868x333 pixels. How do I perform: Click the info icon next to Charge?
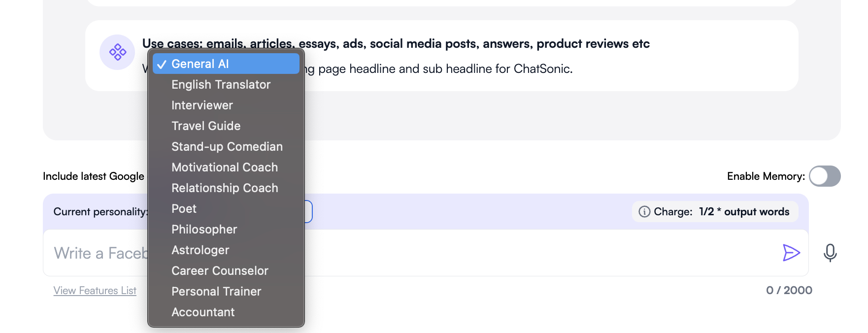[x=645, y=211]
